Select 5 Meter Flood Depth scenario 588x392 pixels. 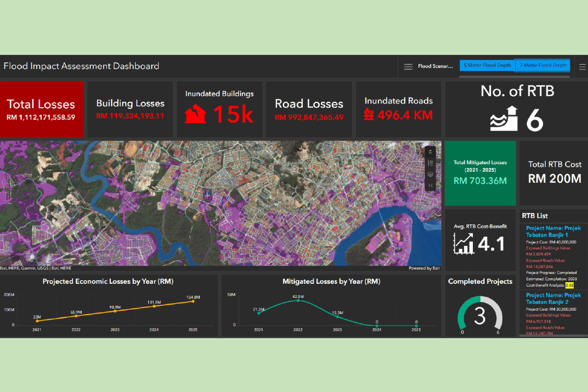487,66
